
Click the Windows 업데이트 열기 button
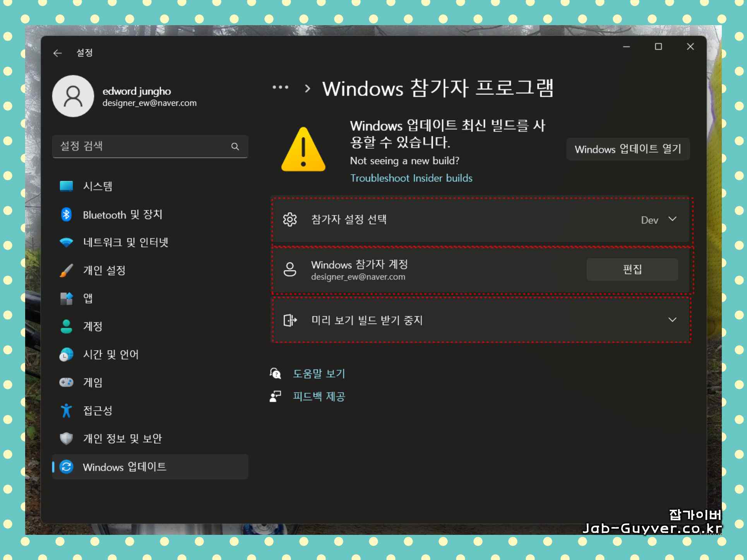point(628,149)
